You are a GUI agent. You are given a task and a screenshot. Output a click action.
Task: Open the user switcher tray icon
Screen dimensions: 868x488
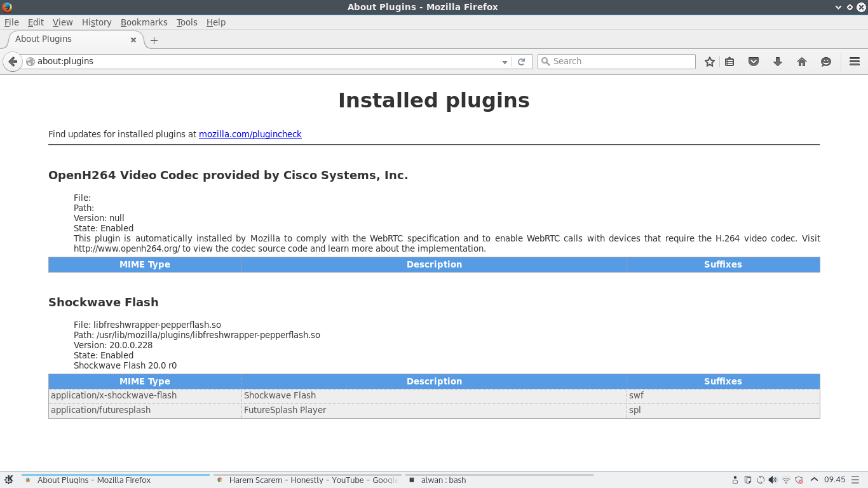tap(735, 480)
